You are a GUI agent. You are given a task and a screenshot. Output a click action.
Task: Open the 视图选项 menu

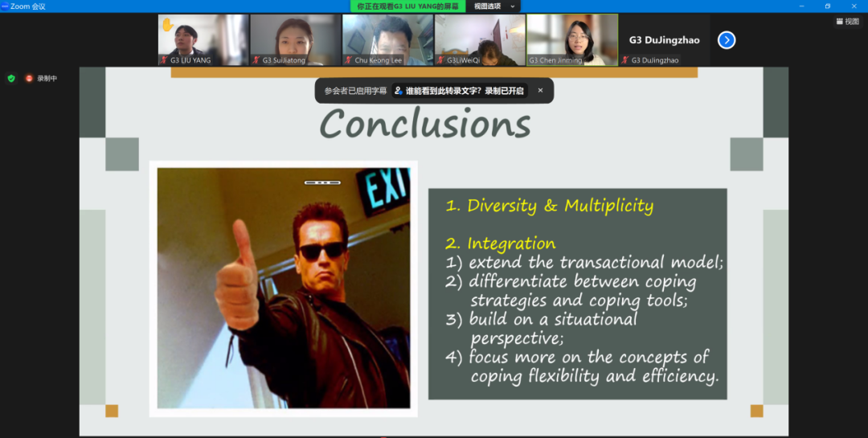(493, 6)
